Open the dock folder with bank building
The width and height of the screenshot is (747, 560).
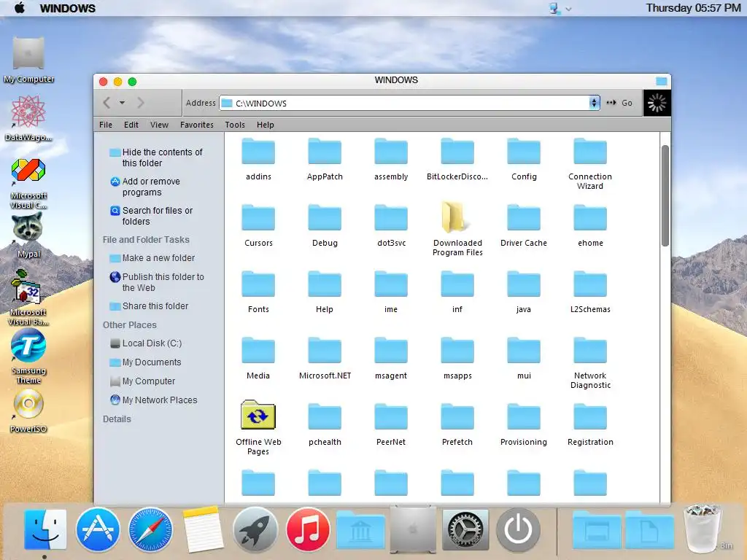360,529
